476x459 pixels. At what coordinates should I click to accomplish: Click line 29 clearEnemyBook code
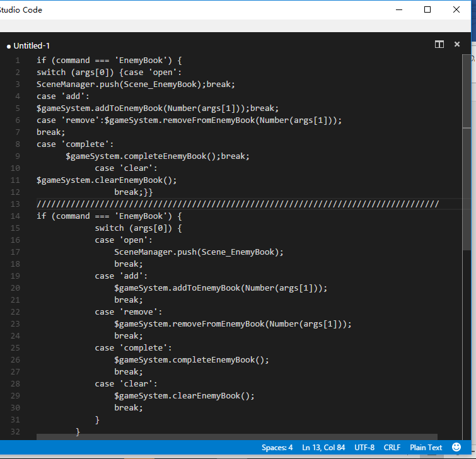pos(184,396)
